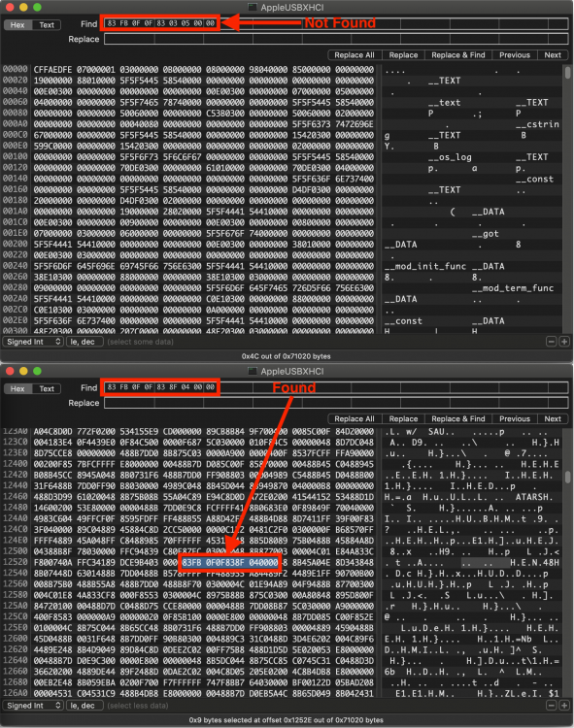This screenshot has width=574, height=728.
Task: Click offset label 00100 in top window
Action: point(16,157)
